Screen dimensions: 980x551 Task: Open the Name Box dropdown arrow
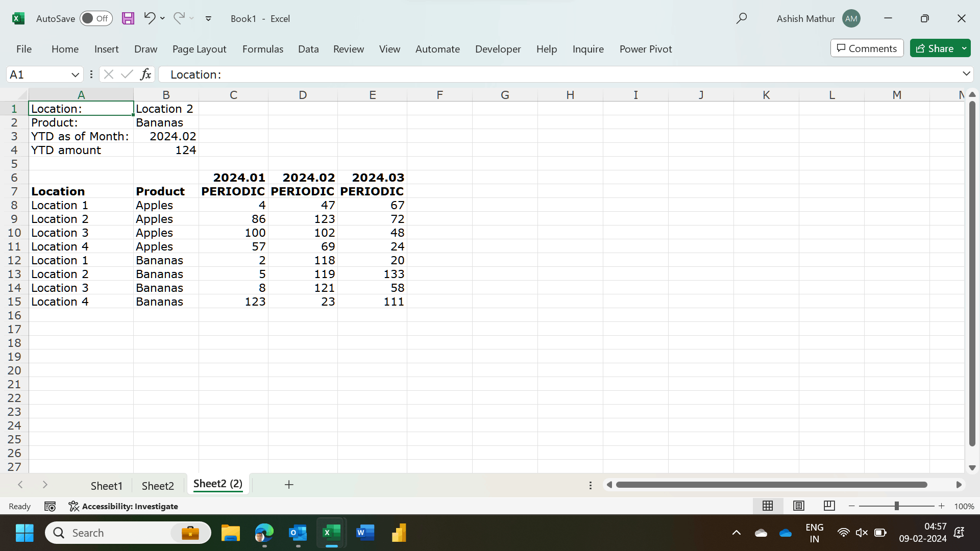75,74
